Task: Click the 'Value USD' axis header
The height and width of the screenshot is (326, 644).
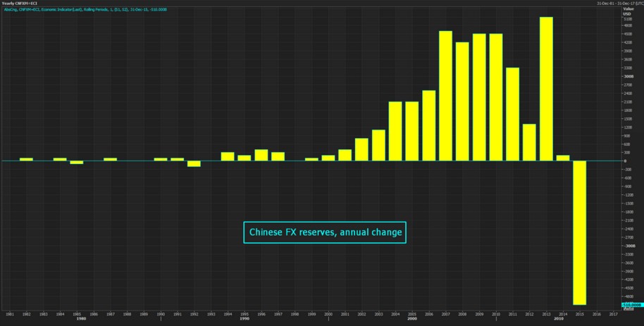Action: 629,11
